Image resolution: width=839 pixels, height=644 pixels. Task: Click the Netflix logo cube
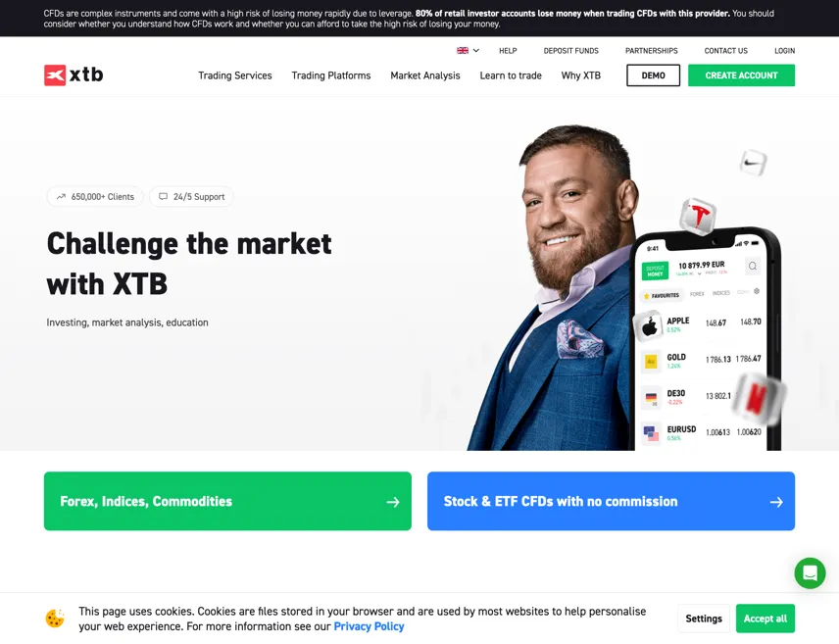click(x=759, y=396)
